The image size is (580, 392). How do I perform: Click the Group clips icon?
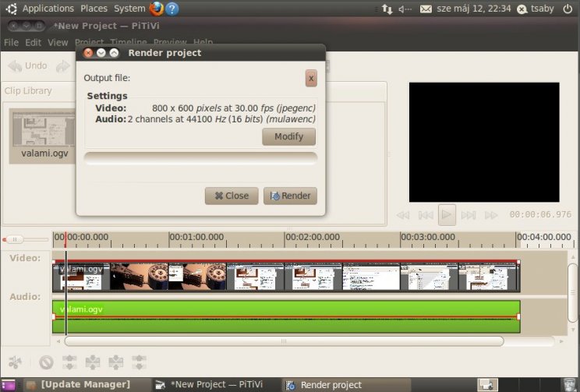[139, 362]
